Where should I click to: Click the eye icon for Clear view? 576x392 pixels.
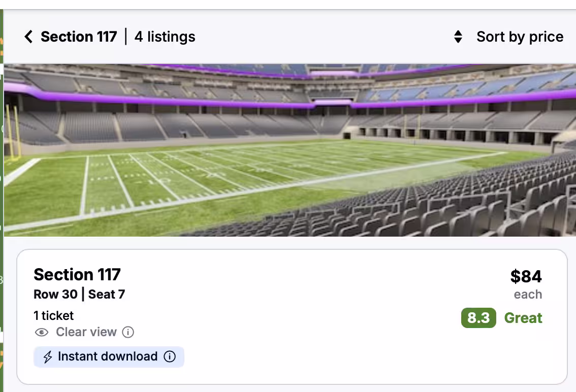[x=42, y=332]
